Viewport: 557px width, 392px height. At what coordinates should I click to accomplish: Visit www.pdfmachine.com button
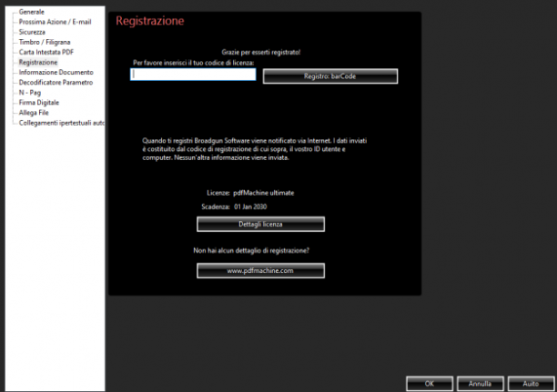tap(260, 270)
